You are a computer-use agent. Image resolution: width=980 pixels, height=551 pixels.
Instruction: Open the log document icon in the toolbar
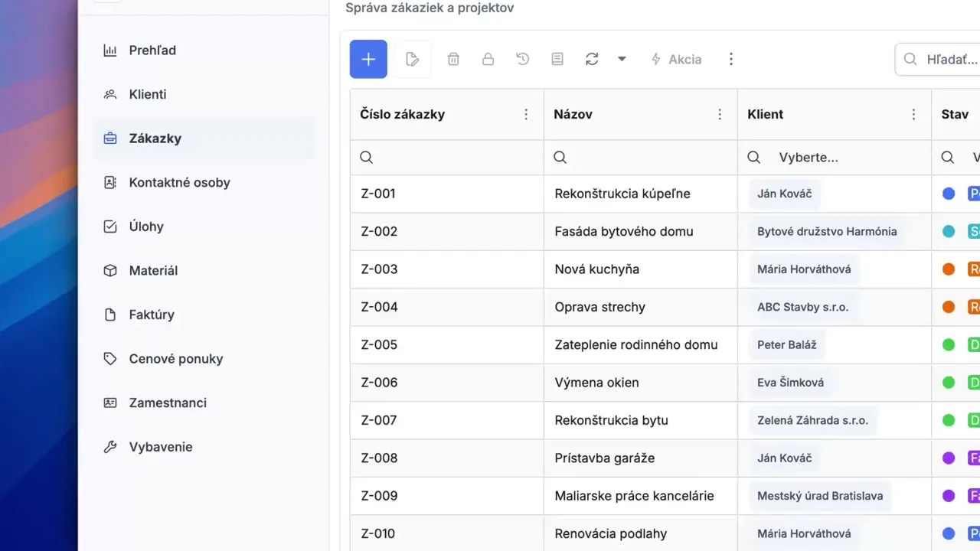557,59
